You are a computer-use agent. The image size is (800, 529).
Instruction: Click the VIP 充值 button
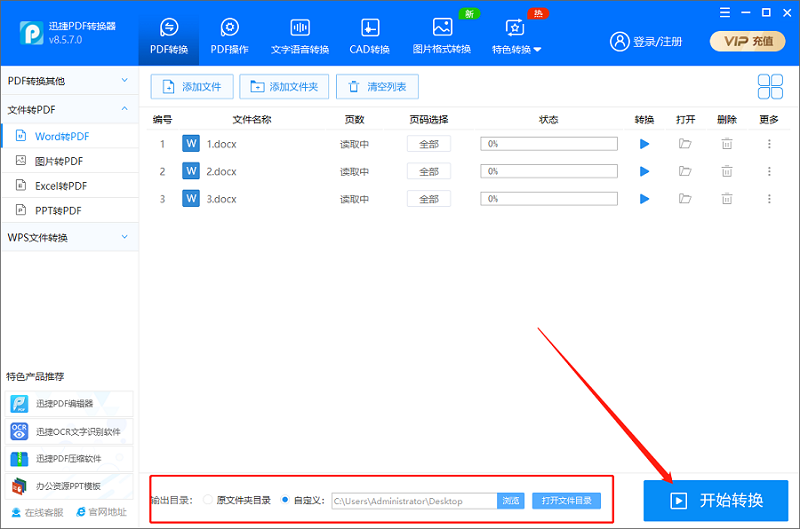(x=747, y=41)
